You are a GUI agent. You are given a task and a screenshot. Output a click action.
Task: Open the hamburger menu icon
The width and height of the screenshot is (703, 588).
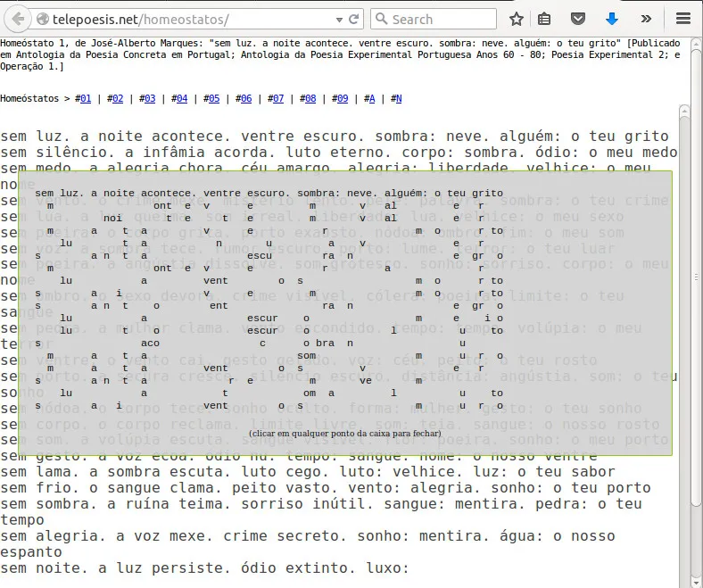click(682, 19)
